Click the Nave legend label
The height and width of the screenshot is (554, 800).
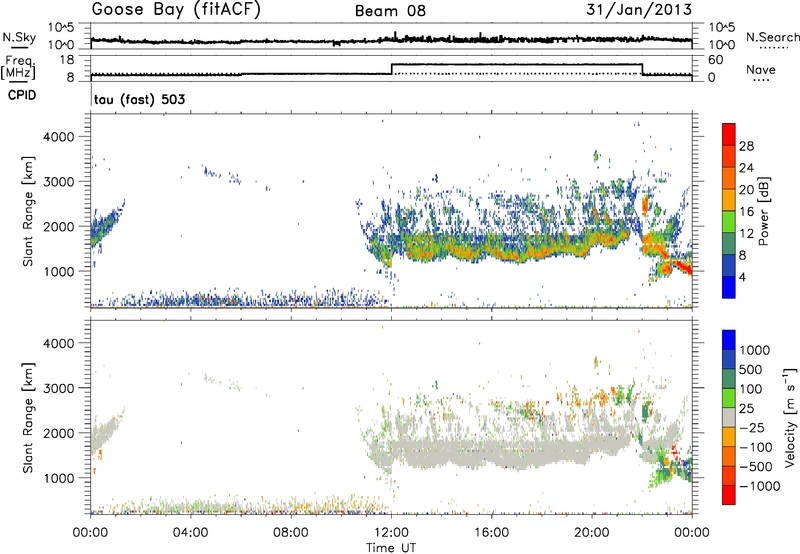761,69
